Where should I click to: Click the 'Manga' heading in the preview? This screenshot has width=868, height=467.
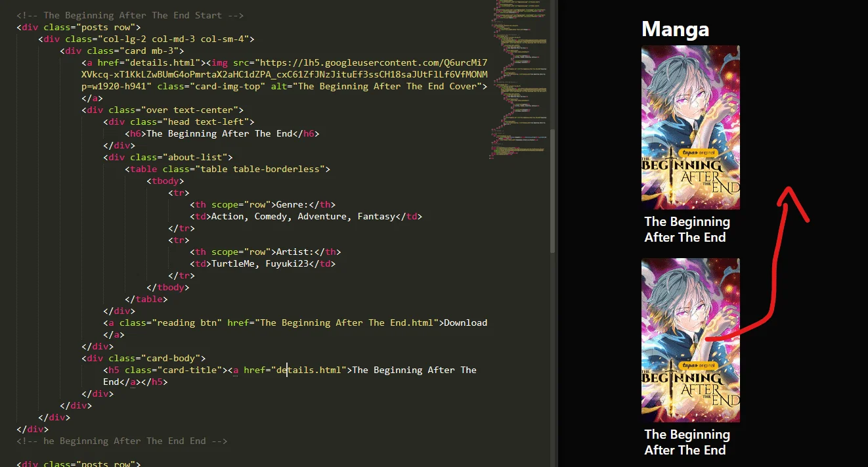[x=675, y=29]
